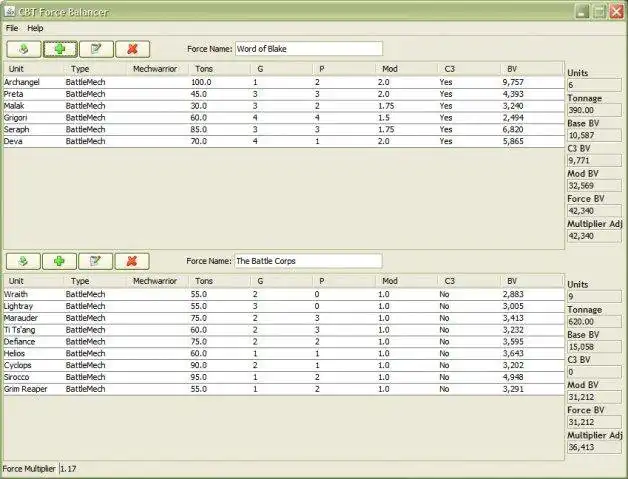
Task: Click the load force icon for The Battle Corps
Action: [x=23, y=262]
